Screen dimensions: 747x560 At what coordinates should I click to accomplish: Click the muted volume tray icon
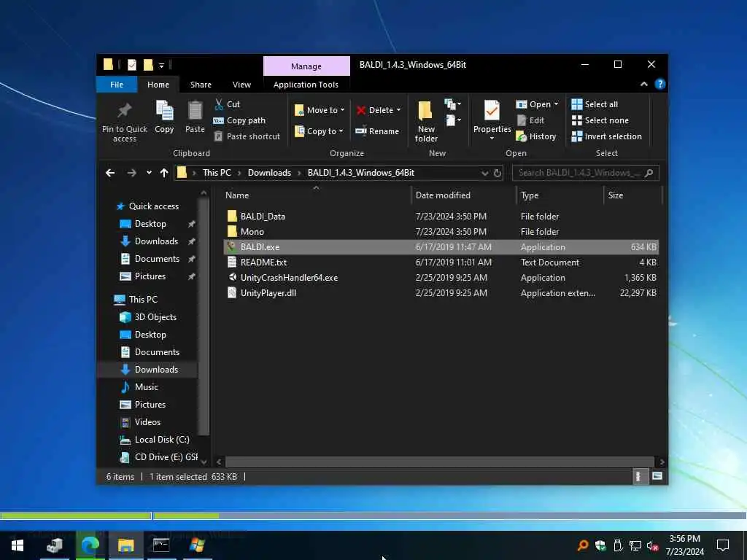click(x=652, y=545)
